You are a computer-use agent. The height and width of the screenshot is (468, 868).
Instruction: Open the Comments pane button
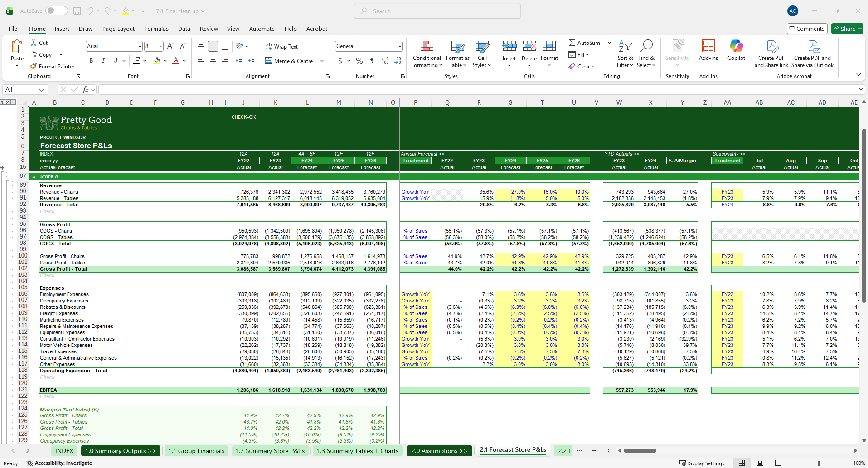click(x=807, y=29)
